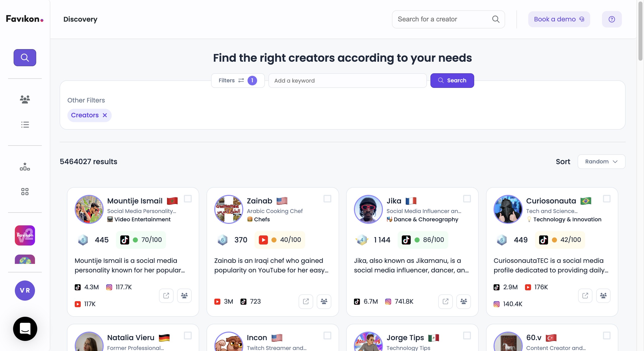Open the dashboard grid sidebar icon
Screen dimensions: 644x351
(x=25, y=192)
